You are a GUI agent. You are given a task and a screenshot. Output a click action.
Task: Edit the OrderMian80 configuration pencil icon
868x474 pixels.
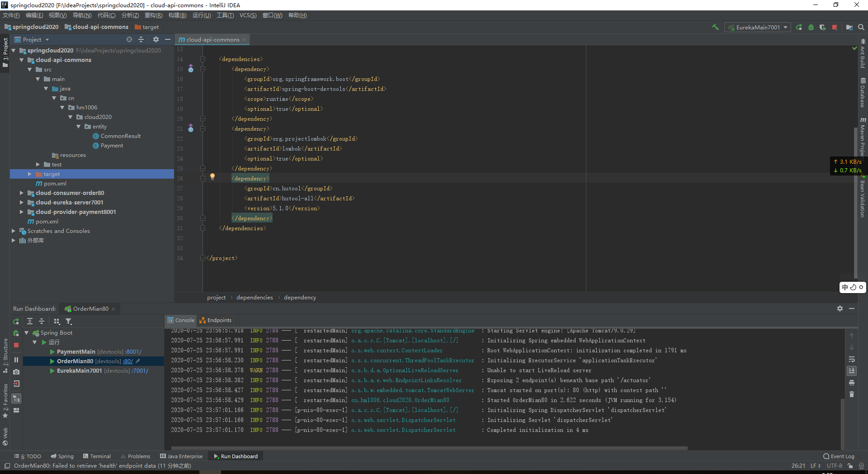click(138, 361)
